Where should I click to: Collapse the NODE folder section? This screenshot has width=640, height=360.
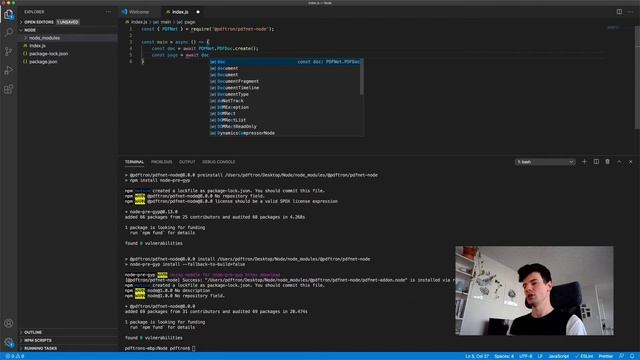tap(68, 30)
